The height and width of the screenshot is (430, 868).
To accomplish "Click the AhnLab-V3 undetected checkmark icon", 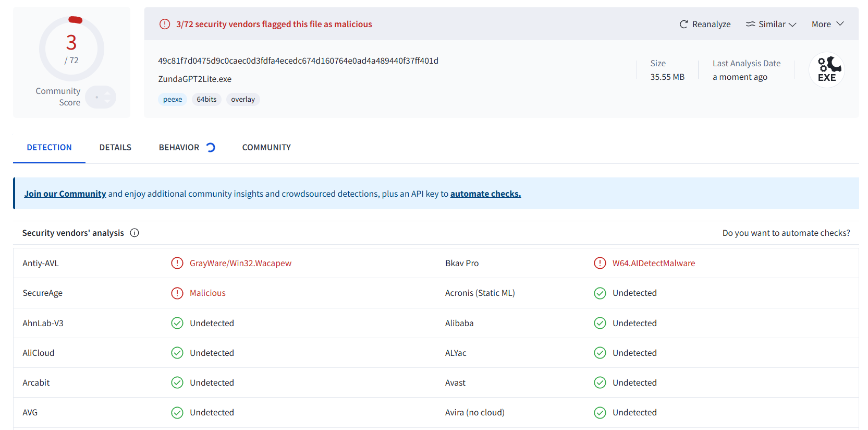I will [177, 323].
